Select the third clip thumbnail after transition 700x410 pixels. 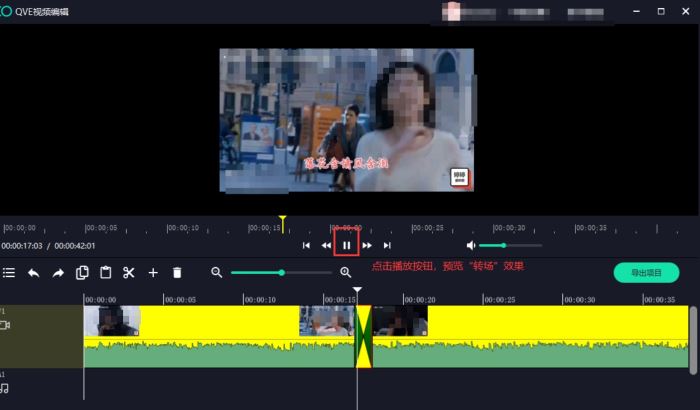(x=400, y=321)
